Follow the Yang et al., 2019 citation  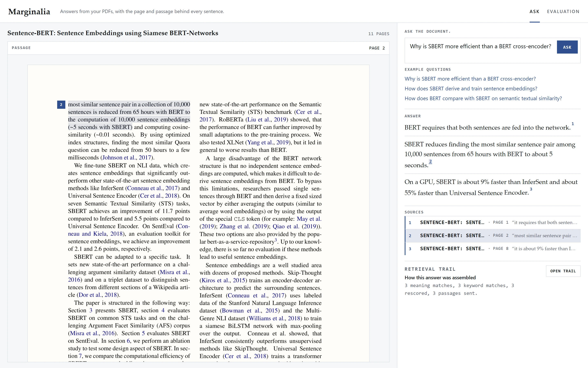tap(268, 142)
